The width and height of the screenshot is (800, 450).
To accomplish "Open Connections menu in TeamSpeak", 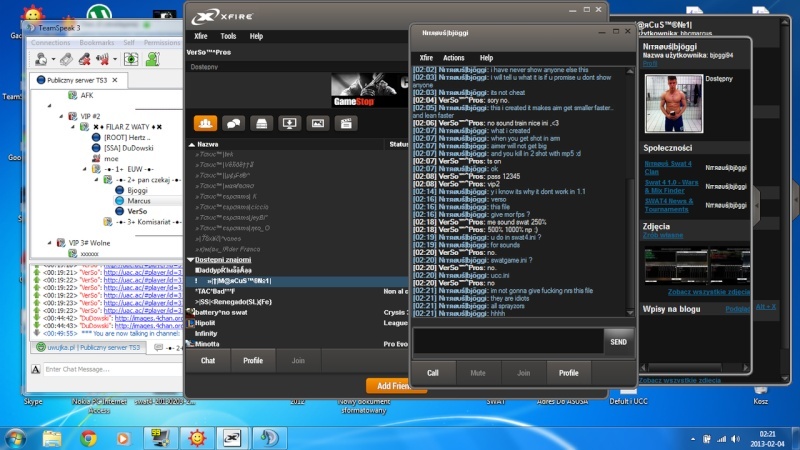I will [51, 42].
